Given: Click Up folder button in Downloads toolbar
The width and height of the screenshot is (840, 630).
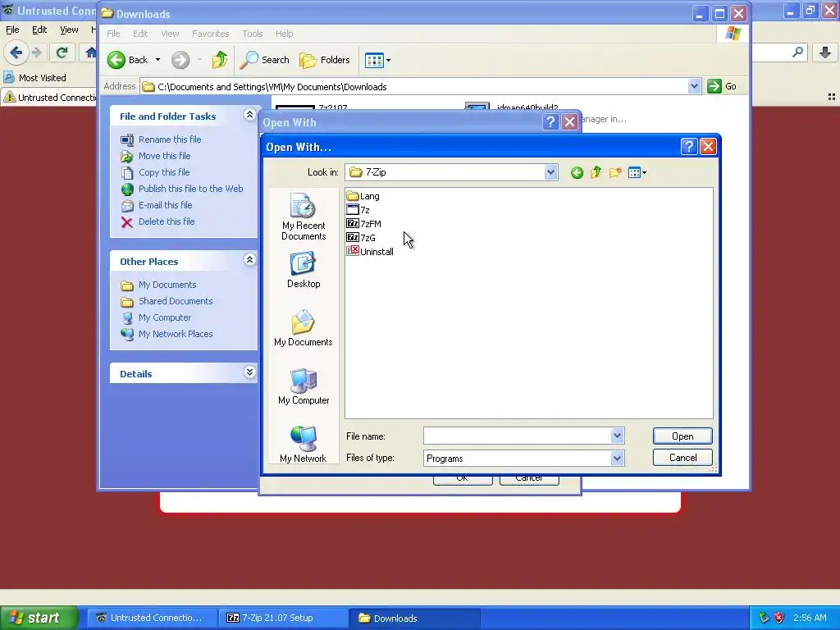Looking at the screenshot, I should pos(220,60).
